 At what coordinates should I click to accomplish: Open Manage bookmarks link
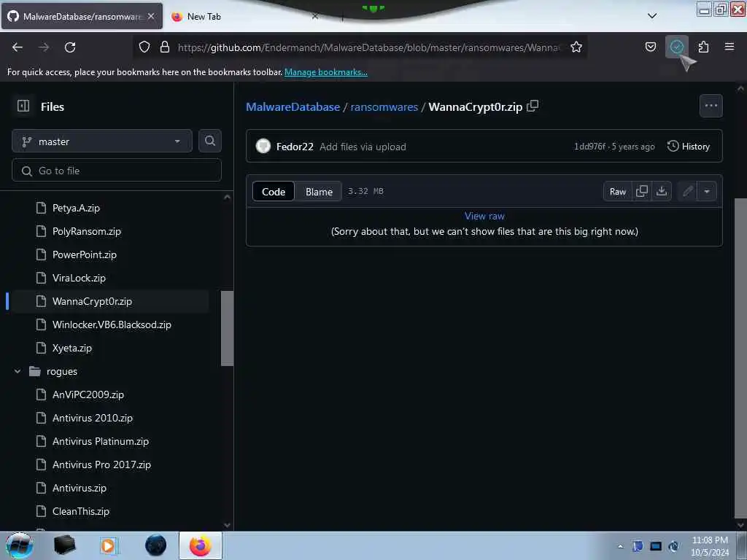326,72
